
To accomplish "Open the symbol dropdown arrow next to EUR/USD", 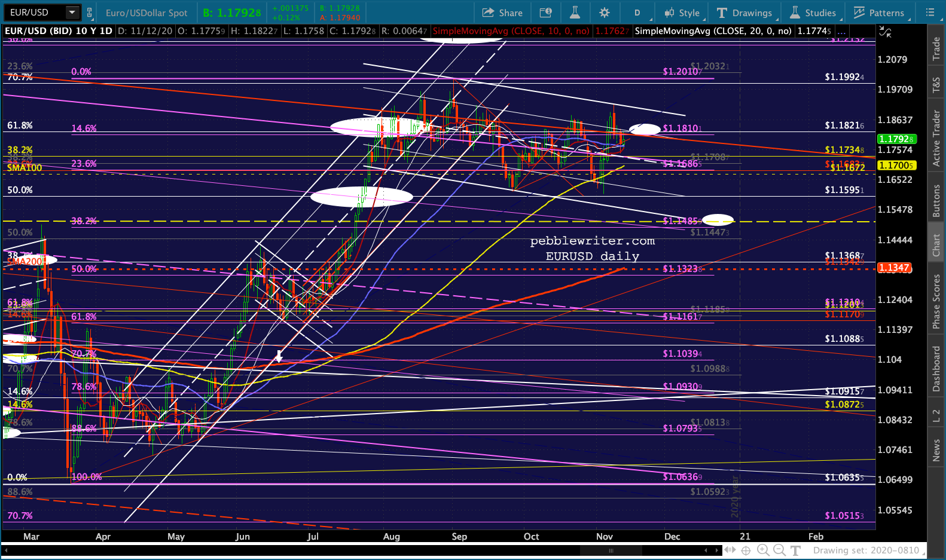I will [x=72, y=12].
